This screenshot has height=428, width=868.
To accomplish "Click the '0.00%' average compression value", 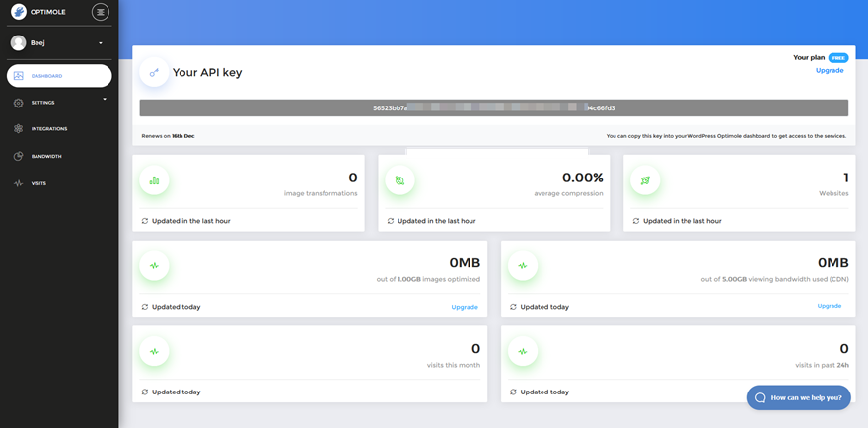I will click(x=583, y=178).
